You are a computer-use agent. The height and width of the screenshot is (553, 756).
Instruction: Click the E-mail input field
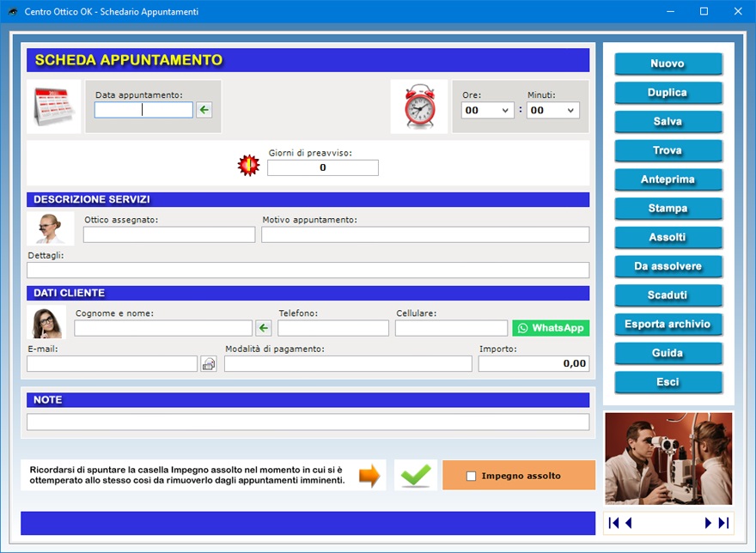click(113, 364)
